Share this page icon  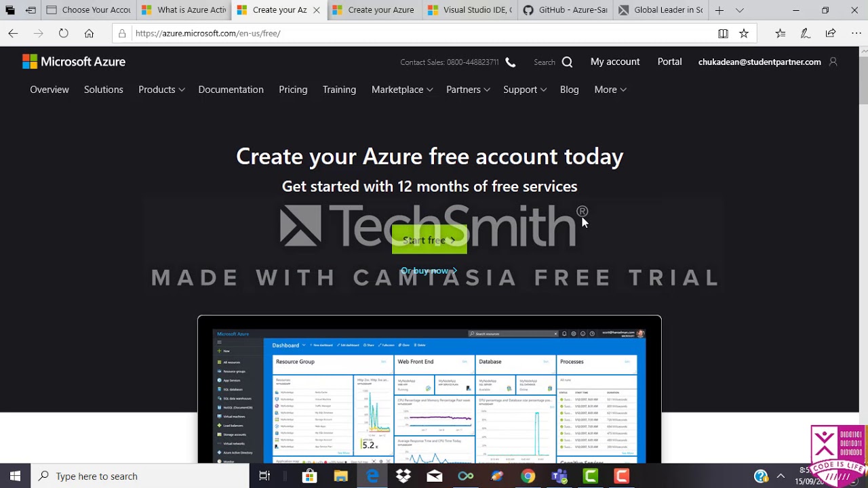(x=831, y=33)
